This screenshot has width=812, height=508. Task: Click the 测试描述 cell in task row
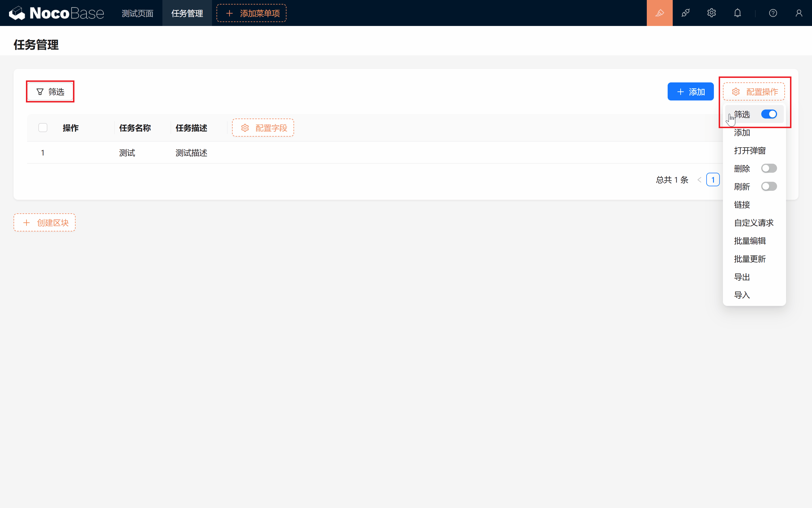[x=191, y=153]
